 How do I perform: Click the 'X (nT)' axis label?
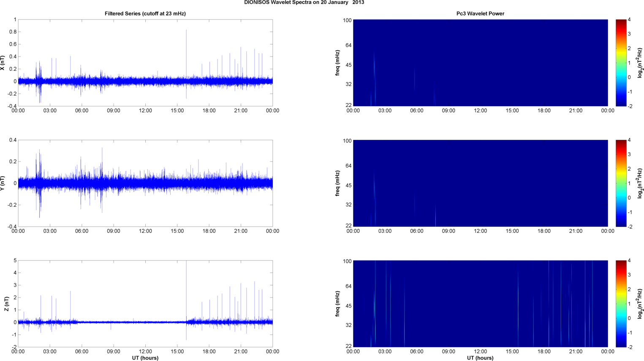tap(3, 63)
